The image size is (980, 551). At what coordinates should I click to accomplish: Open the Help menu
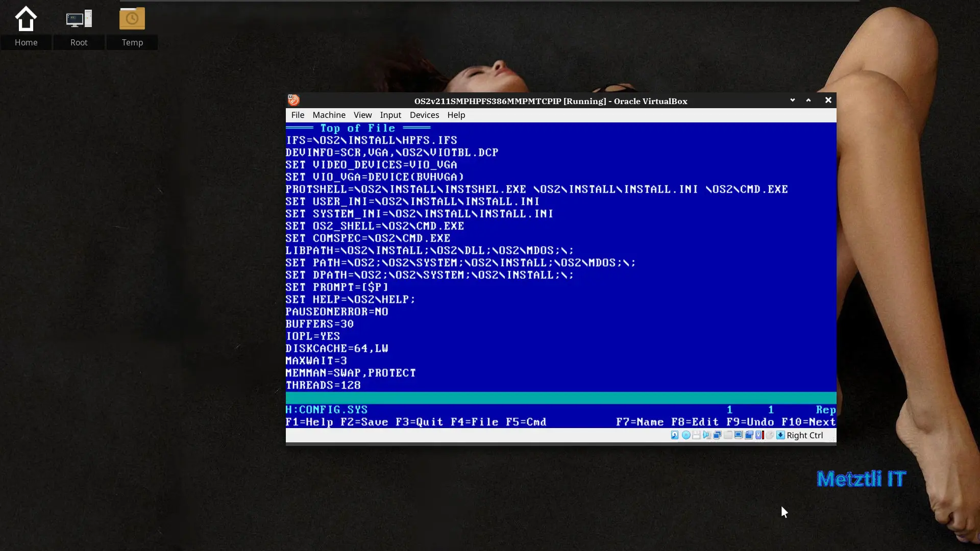coord(456,115)
